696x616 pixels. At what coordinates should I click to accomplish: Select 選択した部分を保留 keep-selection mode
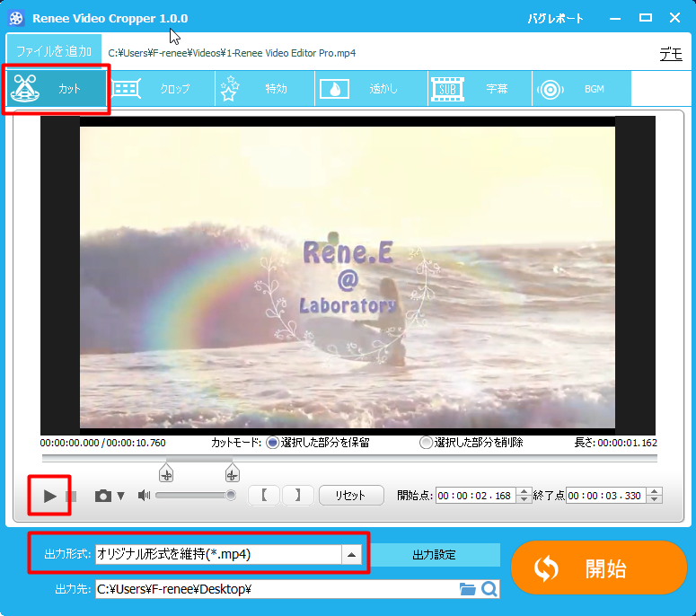coord(318,443)
